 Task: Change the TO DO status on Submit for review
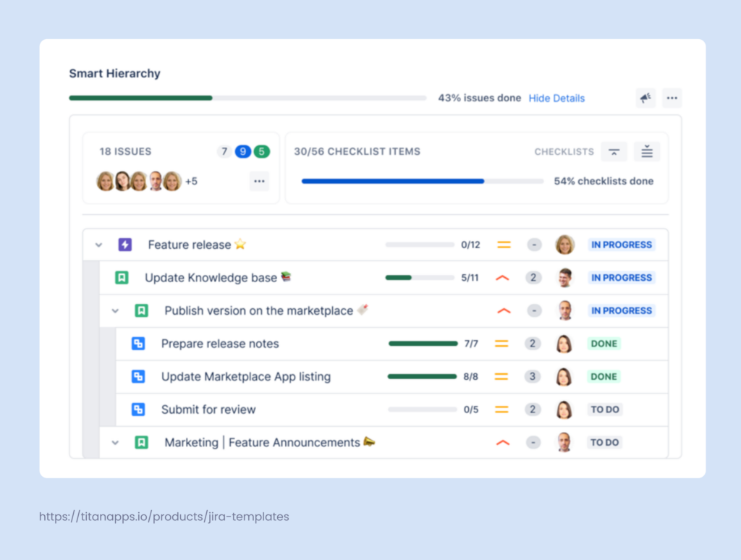(604, 409)
